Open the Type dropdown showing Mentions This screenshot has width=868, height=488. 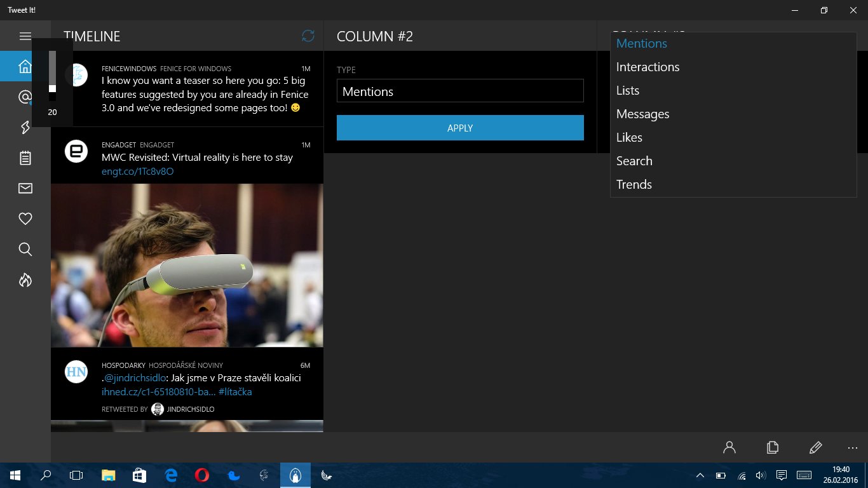(x=460, y=91)
